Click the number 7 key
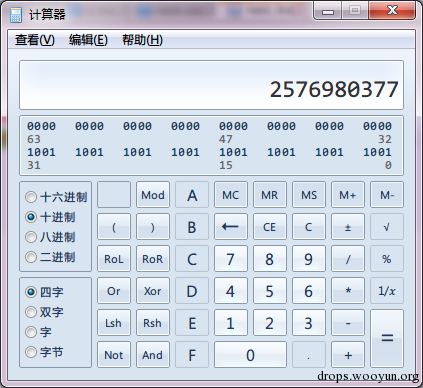This screenshot has width=423, height=388. (x=231, y=259)
